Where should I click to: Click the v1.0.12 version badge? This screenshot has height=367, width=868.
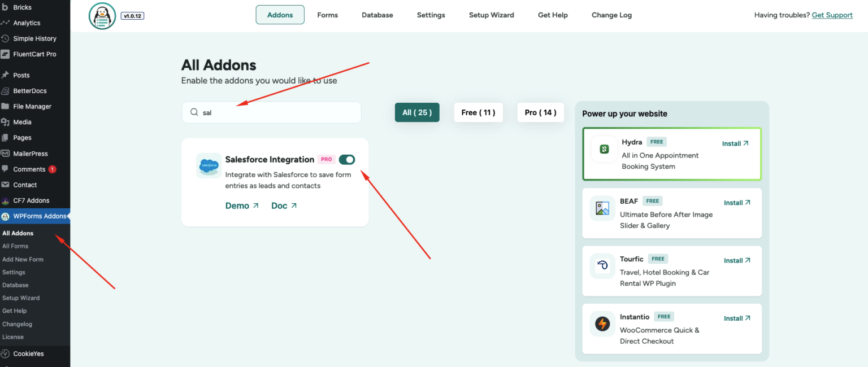tap(133, 16)
